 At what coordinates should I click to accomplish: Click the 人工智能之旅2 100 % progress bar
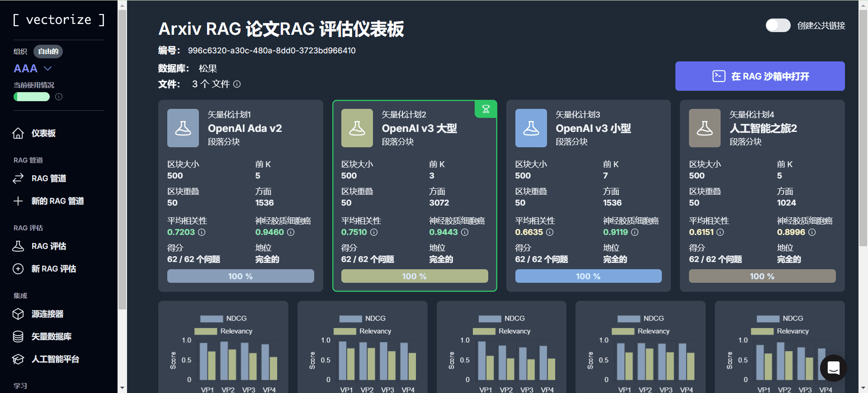762,276
